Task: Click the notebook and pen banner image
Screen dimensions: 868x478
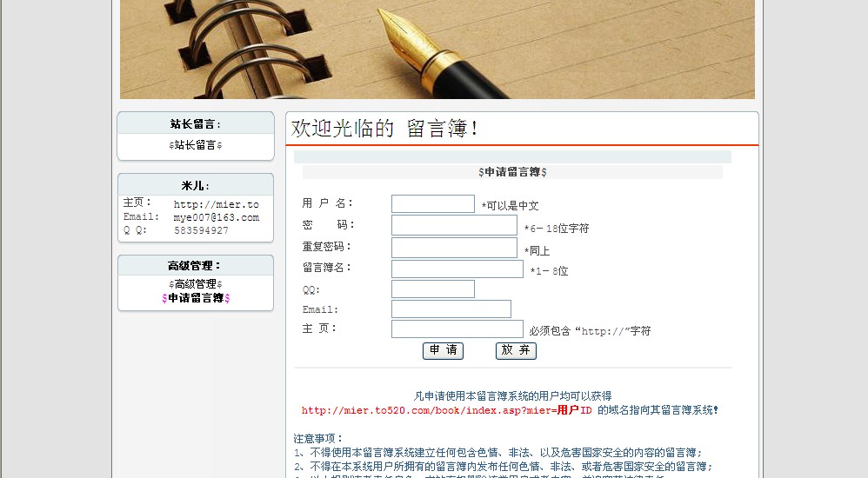Action: tap(437, 50)
